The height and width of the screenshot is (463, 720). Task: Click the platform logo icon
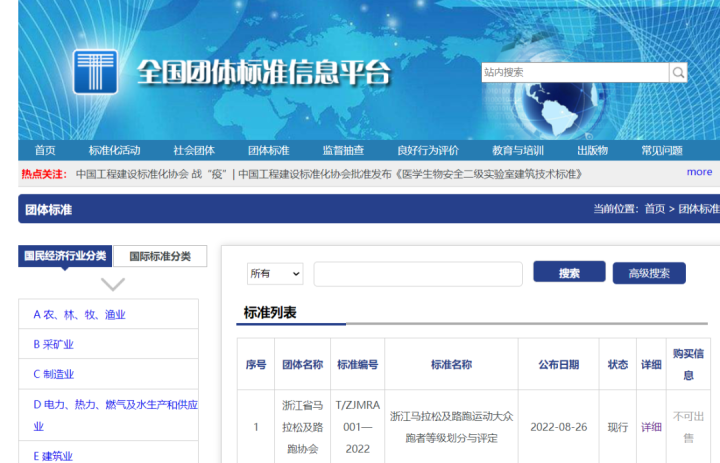coord(95,72)
